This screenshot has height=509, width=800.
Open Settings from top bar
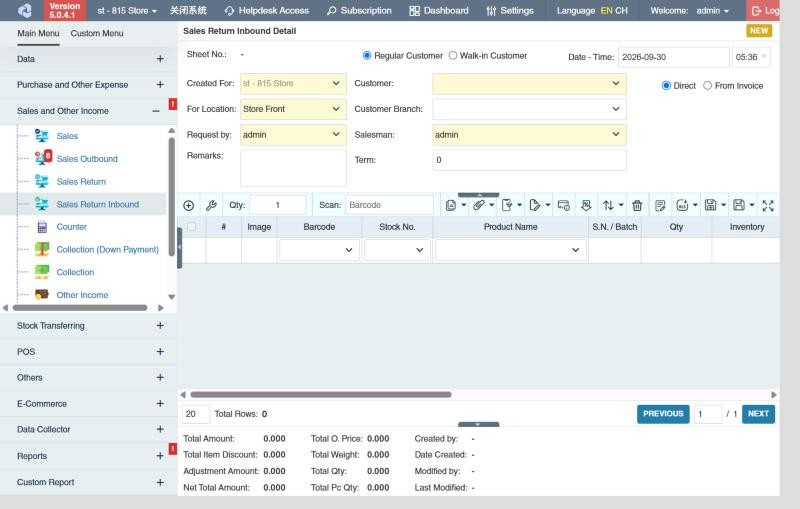pos(510,11)
